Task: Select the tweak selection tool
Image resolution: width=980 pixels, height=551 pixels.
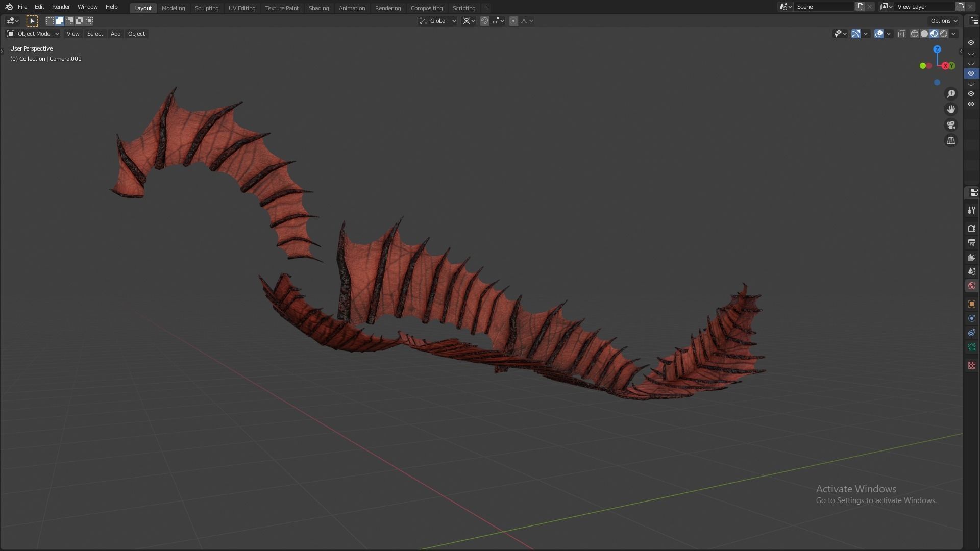Action: (32, 21)
